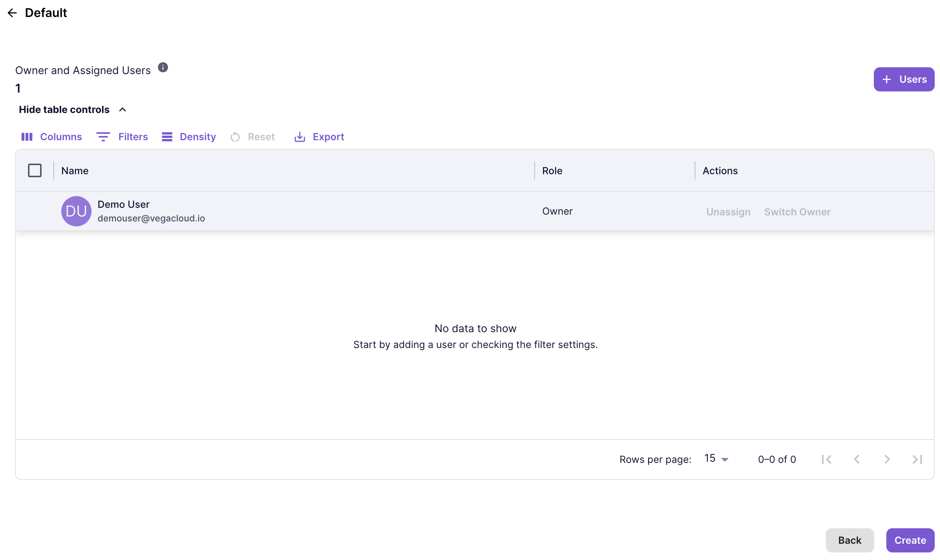
Task: Click the info icon next to Owner and Assigned Users
Action: tap(162, 68)
